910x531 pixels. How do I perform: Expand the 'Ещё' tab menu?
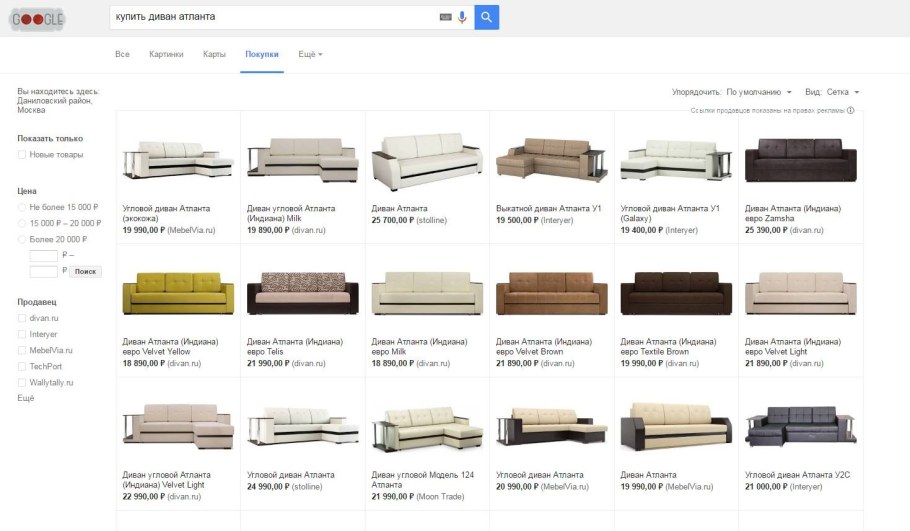pos(310,54)
